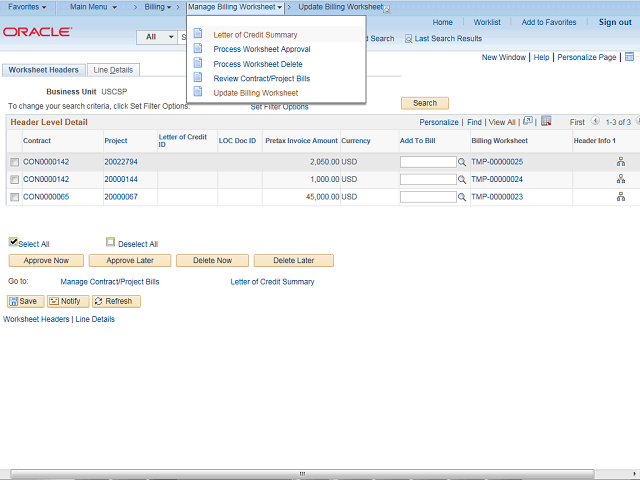Click the page icon beside Update Billing Worksheet
This screenshot has height=480, width=640.
click(198, 91)
